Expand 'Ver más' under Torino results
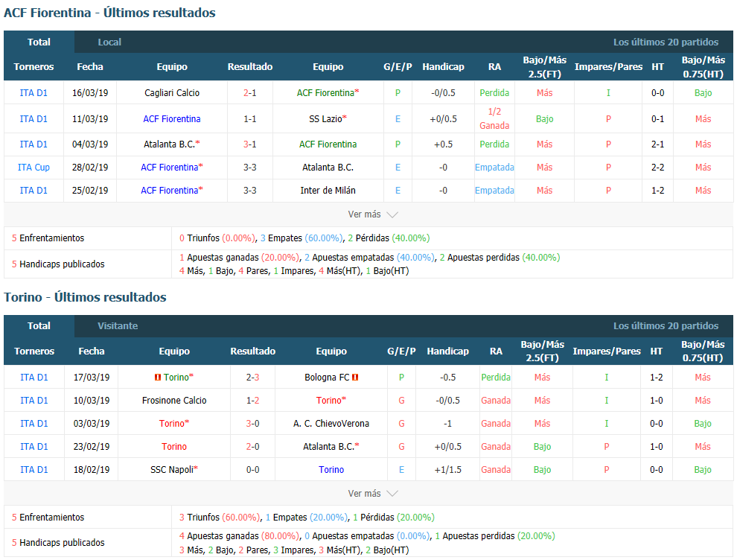The width and height of the screenshot is (737, 560). 373,493
